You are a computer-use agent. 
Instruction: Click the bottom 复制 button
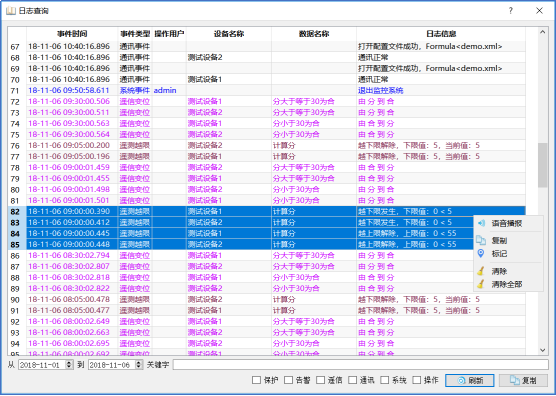point(523,380)
